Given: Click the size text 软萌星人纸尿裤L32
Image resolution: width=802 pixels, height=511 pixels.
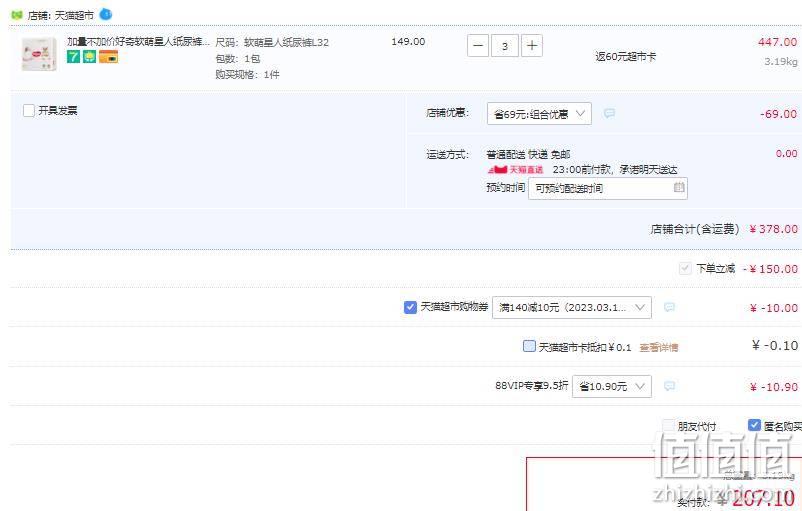Looking at the screenshot, I should point(286,42).
